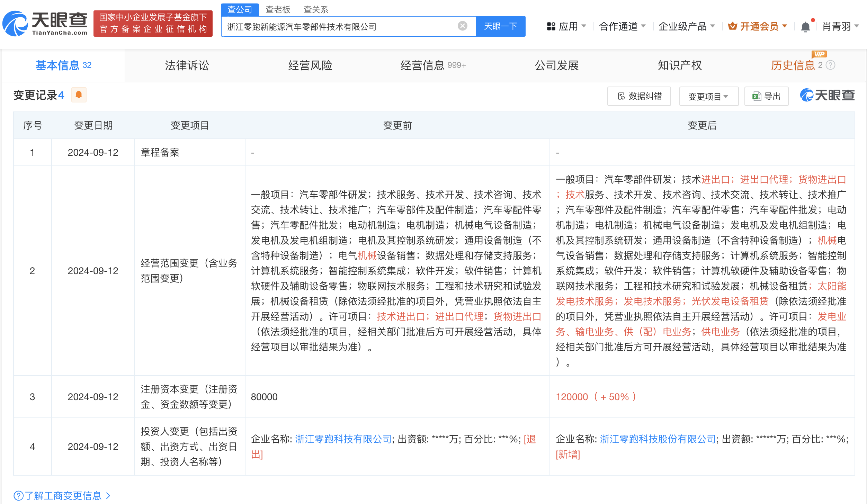
Task: Click the 数据纠错 button
Action: point(639,96)
